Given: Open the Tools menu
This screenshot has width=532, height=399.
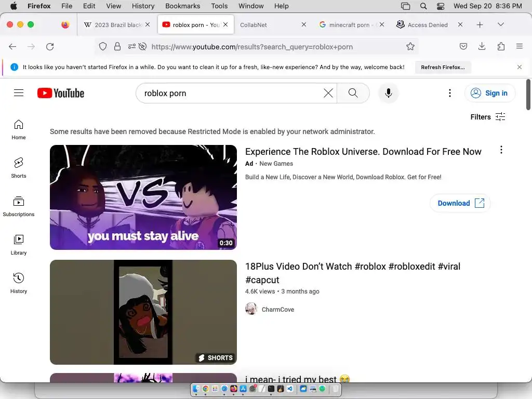Looking at the screenshot, I should 219,6.
